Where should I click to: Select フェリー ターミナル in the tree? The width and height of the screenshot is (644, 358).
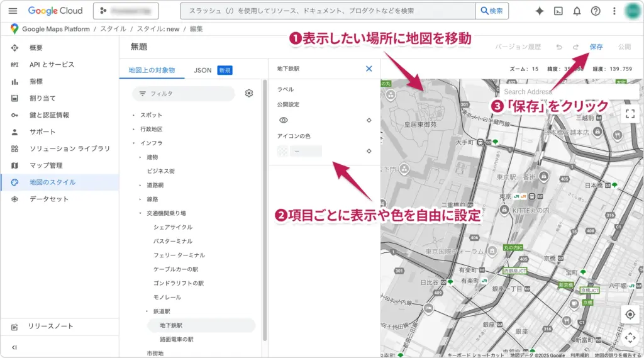179,255
